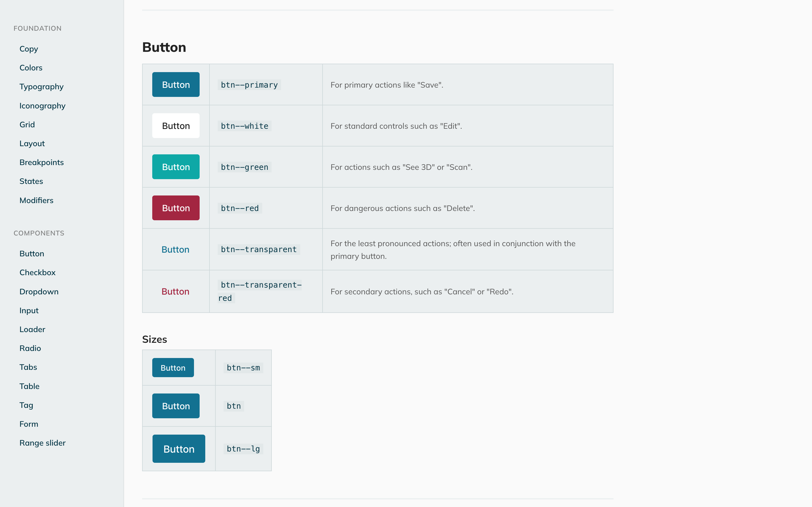Click the transparent red text Button

(x=175, y=292)
